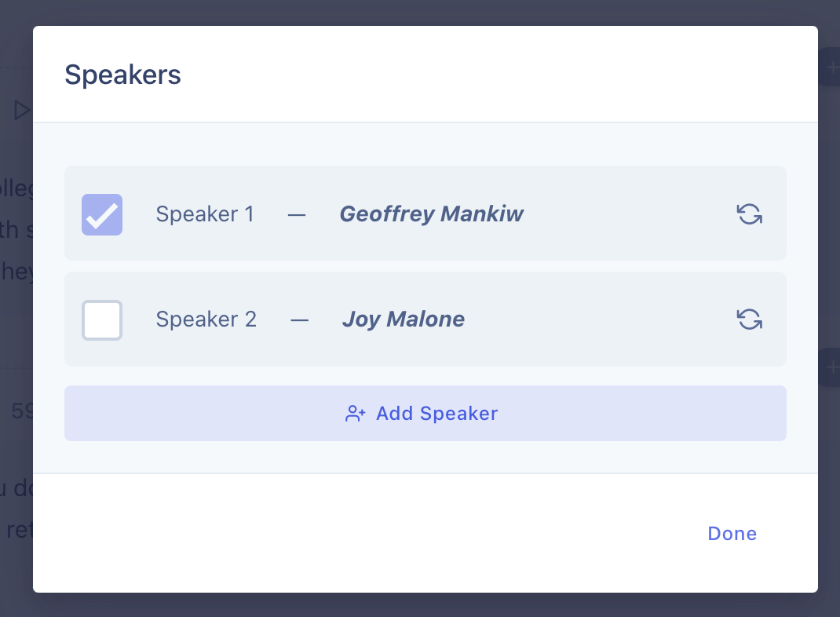
Task: Click the dash separator after Speaker 2
Action: click(299, 321)
